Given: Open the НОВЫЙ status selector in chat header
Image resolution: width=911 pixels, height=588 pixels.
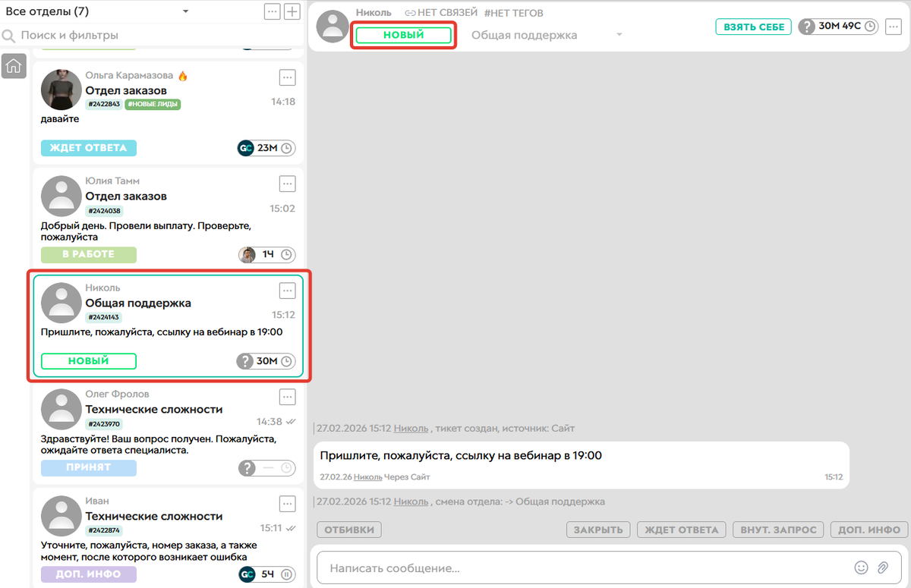Looking at the screenshot, I should tap(404, 35).
